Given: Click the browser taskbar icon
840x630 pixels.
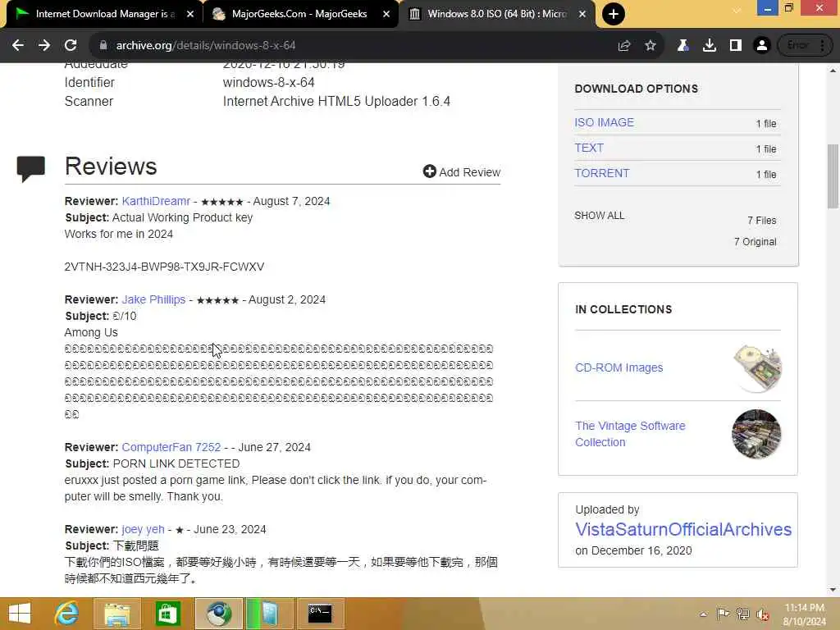Looking at the screenshot, I should tap(218, 614).
